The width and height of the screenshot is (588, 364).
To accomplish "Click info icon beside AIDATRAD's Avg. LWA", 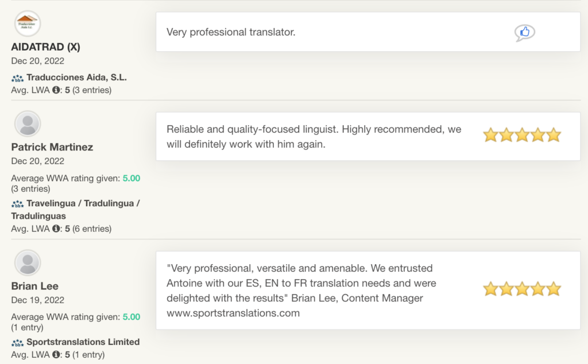I will [x=56, y=90].
